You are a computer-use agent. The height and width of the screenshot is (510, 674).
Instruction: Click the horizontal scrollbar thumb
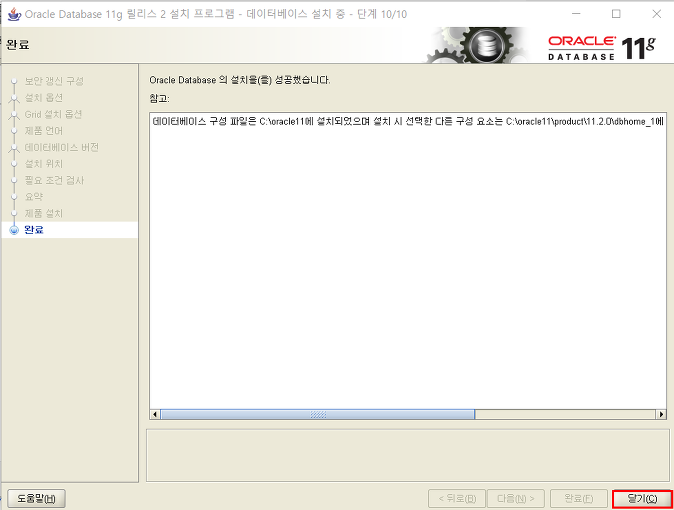tap(318, 415)
